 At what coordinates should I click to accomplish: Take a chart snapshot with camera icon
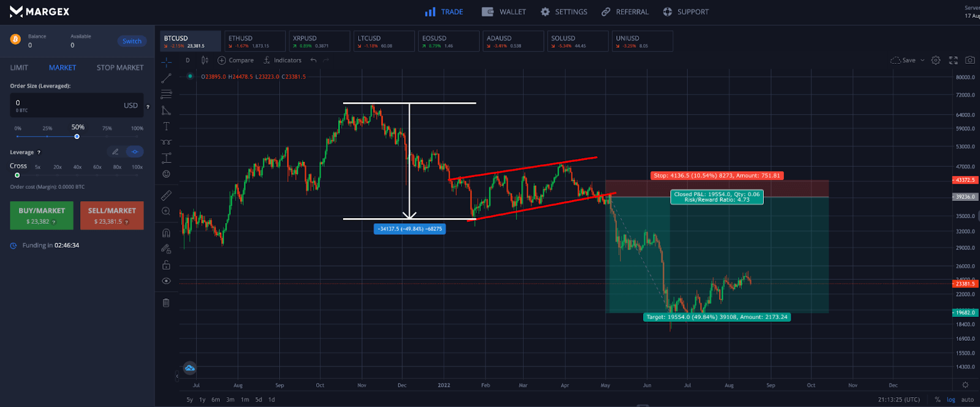[970, 60]
